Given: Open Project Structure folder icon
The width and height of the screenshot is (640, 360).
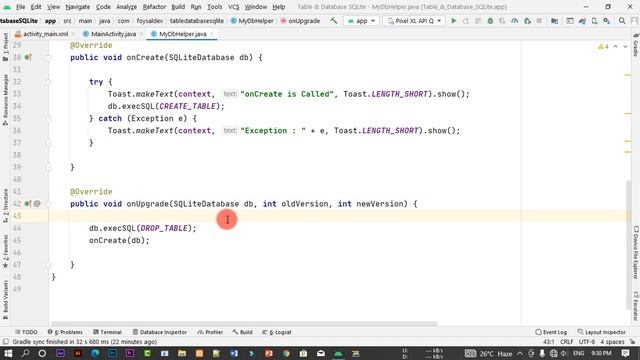Looking at the screenshot, I should (x=554, y=21).
